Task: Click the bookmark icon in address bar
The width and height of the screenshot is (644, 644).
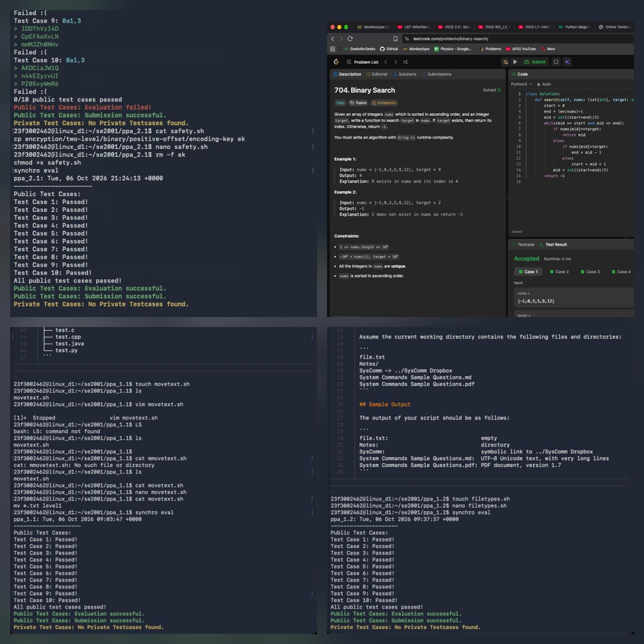Action: [396, 39]
